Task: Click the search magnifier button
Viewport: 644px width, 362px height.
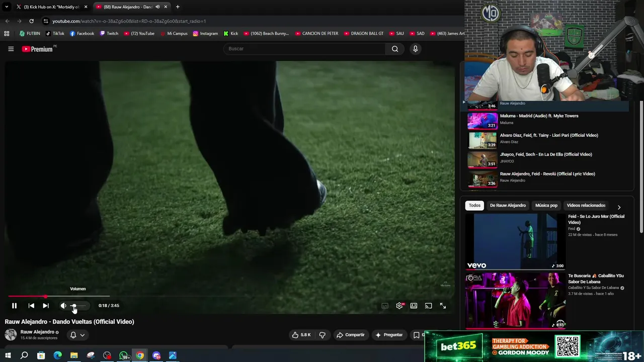Action: (x=395, y=49)
